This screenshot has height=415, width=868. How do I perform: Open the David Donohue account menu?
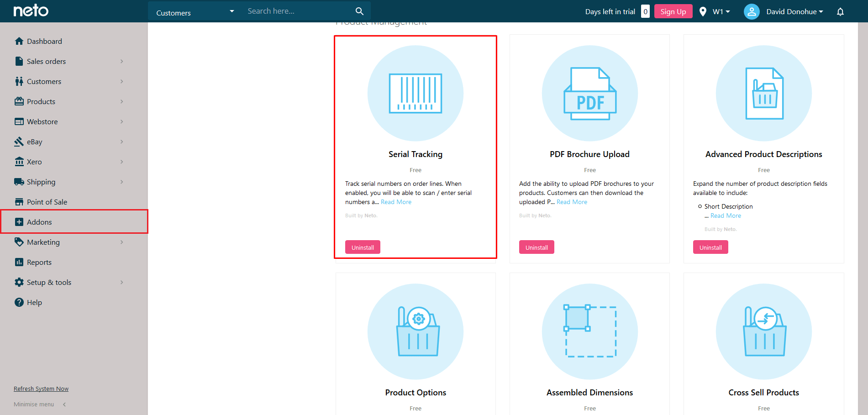click(794, 12)
